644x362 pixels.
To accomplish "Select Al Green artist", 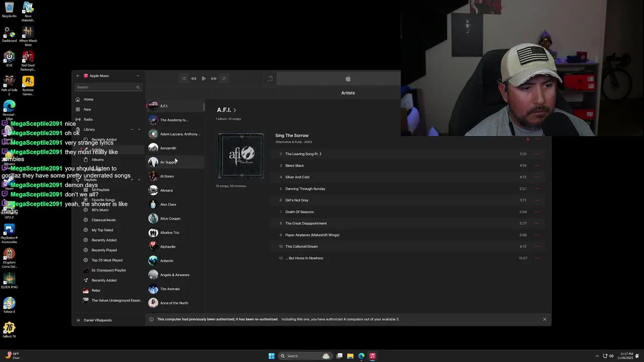I will [175, 176].
